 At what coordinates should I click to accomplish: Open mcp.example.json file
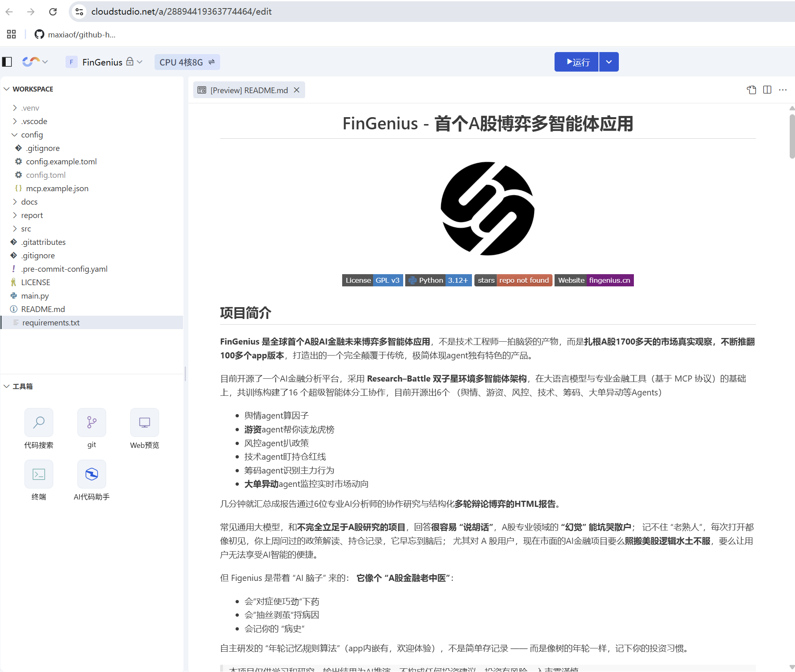coord(57,188)
